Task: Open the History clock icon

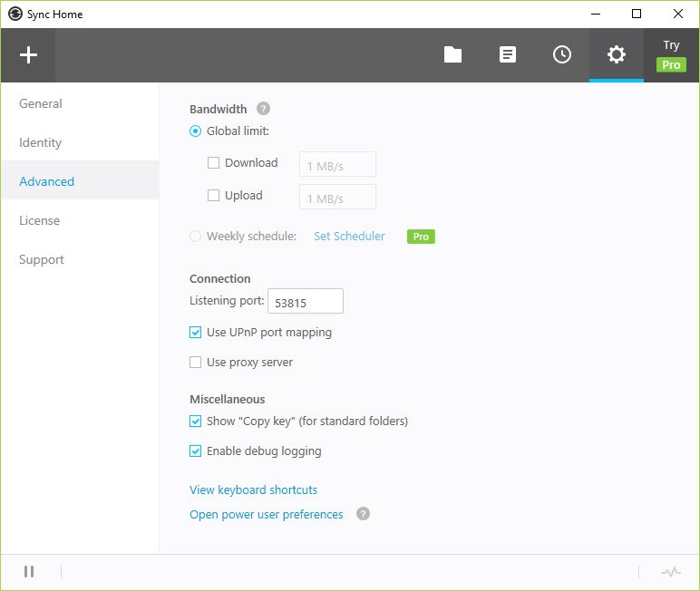Action: tap(562, 55)
